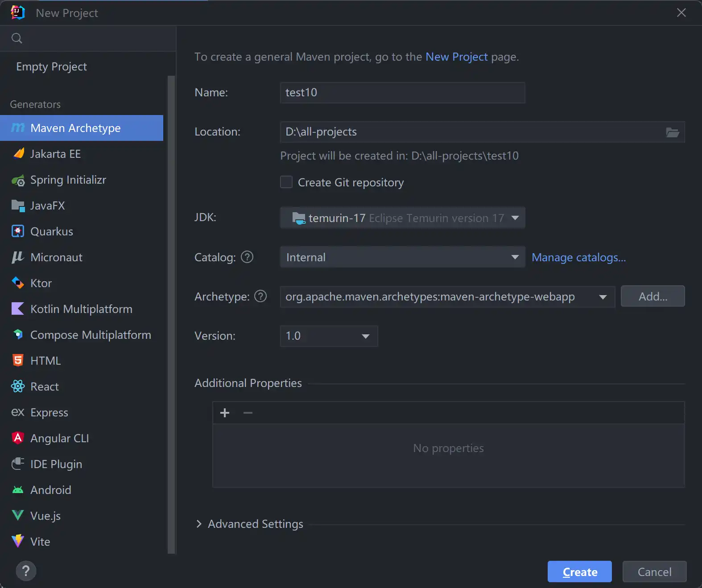Enable Create Git repository checkbox
This screenshot has height=588, width=702.
pos(286,182)
